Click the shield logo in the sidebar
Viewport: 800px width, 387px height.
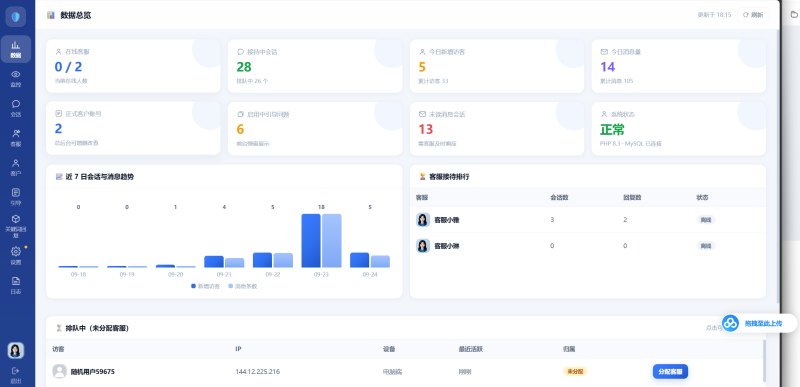(15, 17)
